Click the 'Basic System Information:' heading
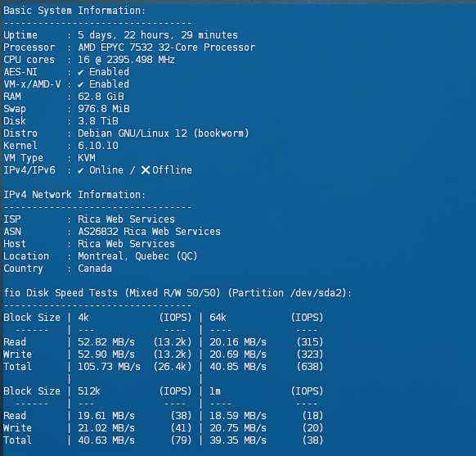This screenshot has width=476, height=456. (x=74, y=11)
